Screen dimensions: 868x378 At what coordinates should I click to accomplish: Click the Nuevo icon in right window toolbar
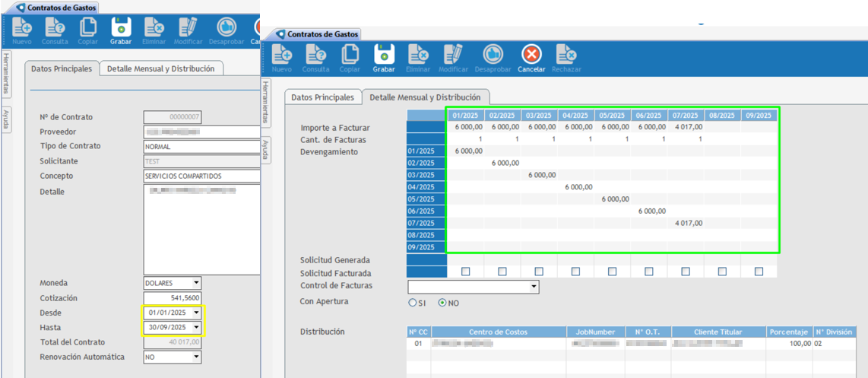[282, 56]
